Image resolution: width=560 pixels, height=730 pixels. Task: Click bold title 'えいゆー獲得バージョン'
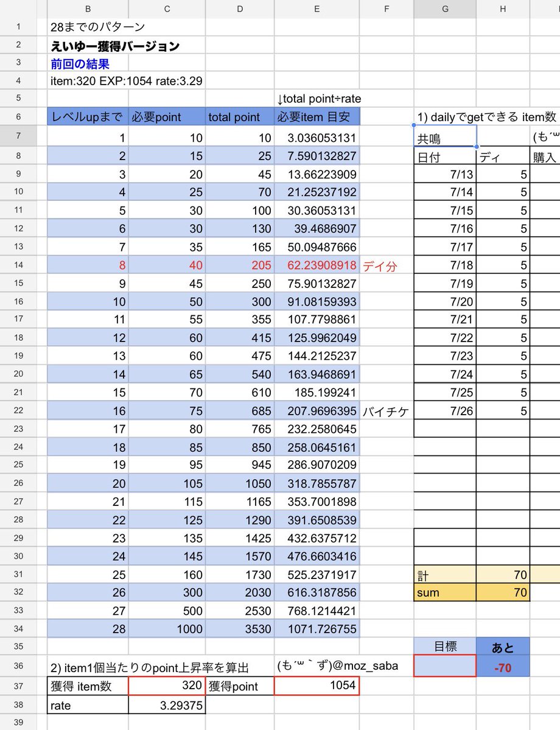pyautogui.click(x=115, y=46)
